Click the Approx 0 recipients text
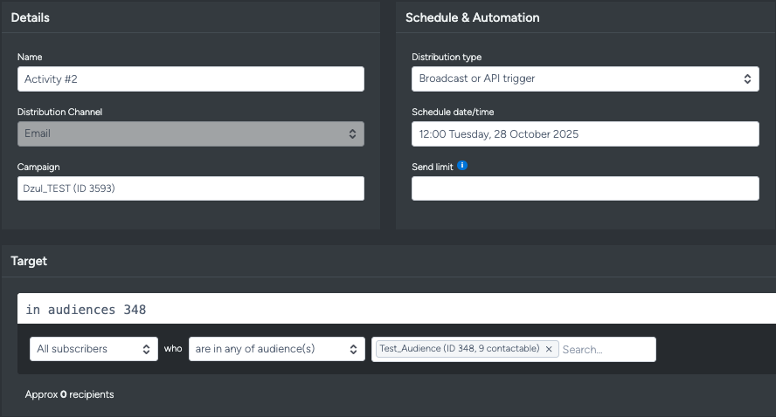 [69, 395]
